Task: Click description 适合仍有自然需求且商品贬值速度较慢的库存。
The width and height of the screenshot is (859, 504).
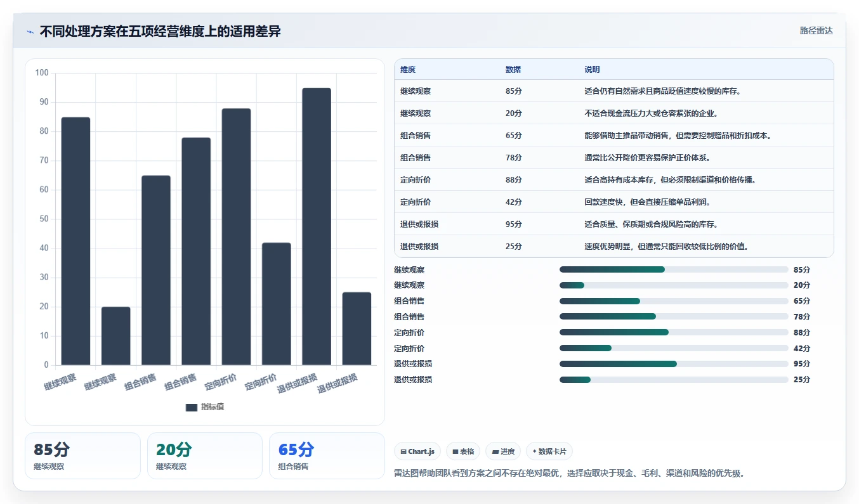Action: 663,91
